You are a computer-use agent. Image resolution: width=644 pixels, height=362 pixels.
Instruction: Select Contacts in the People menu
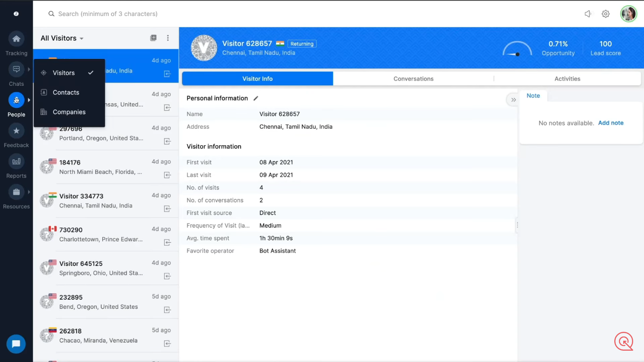[x=69, y=92]
